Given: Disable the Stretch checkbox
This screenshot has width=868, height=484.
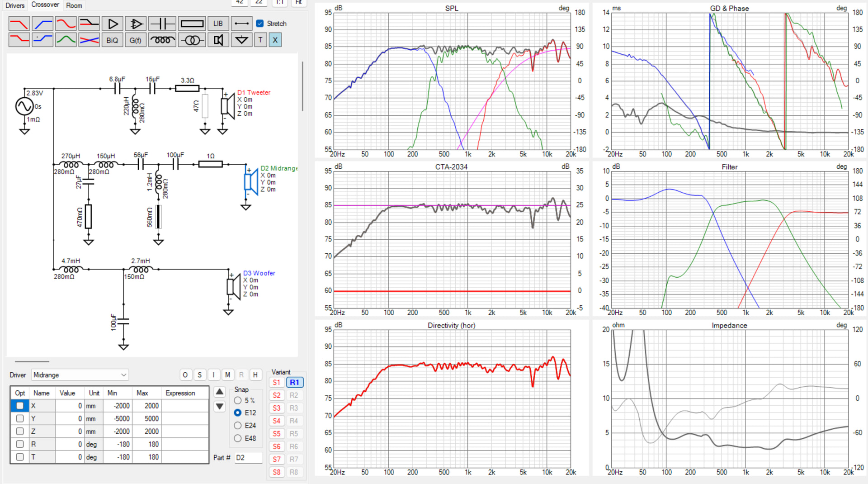Looking at the screenshot, I should tap(260, 24).
